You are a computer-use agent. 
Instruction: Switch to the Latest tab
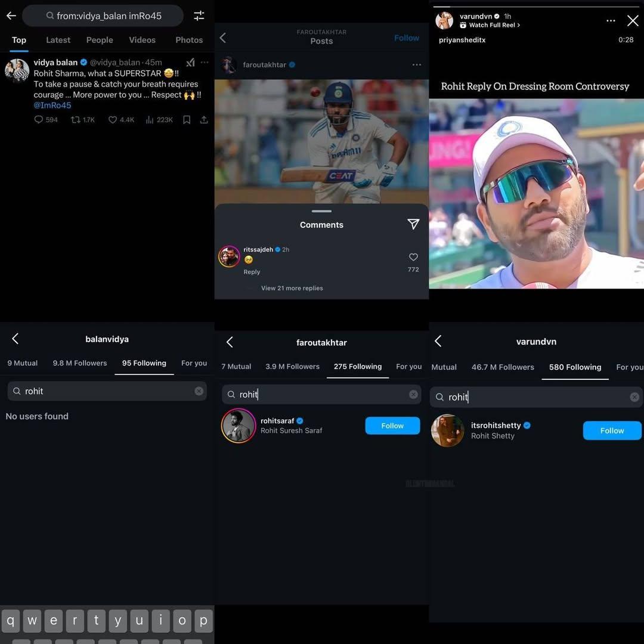point(58,40)
